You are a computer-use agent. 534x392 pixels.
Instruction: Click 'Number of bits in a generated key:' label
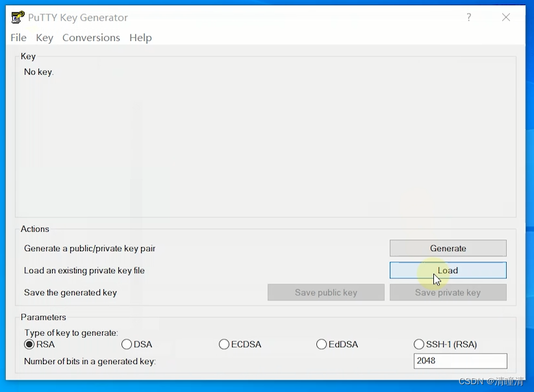90,361
